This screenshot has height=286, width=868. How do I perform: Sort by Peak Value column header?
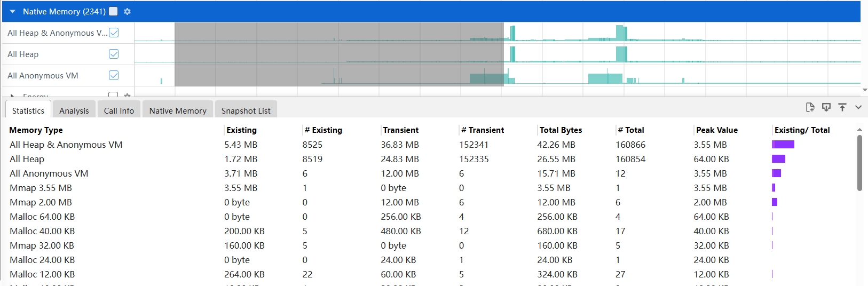pyautogui.click(x=716, y=130)
